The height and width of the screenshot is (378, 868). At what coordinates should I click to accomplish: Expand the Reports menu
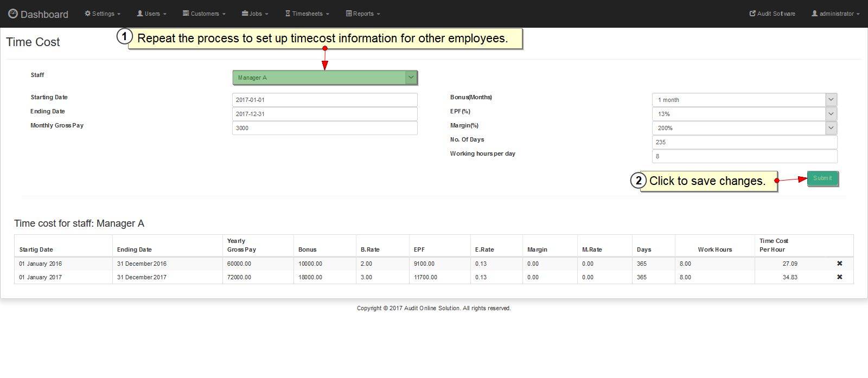tap(363, 14)
